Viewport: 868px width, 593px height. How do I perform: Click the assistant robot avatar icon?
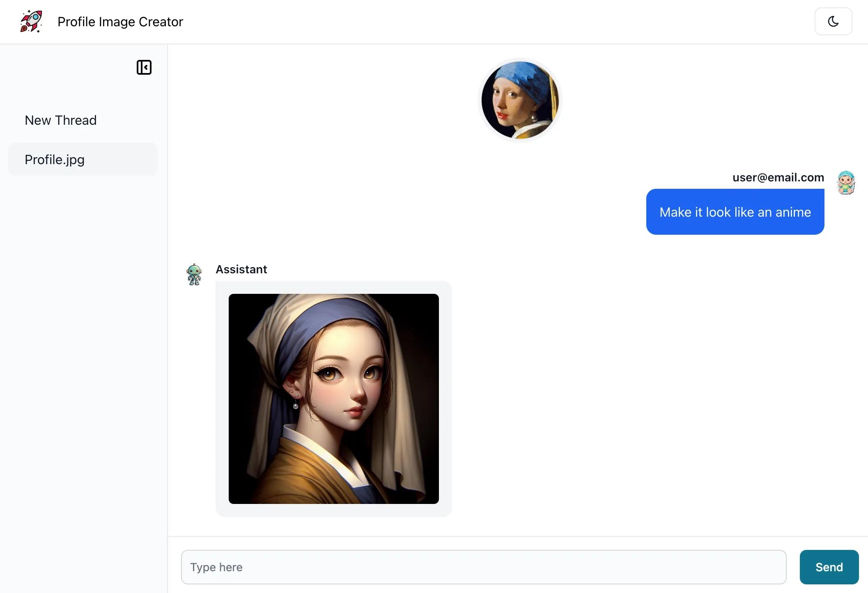coord(194,275)
